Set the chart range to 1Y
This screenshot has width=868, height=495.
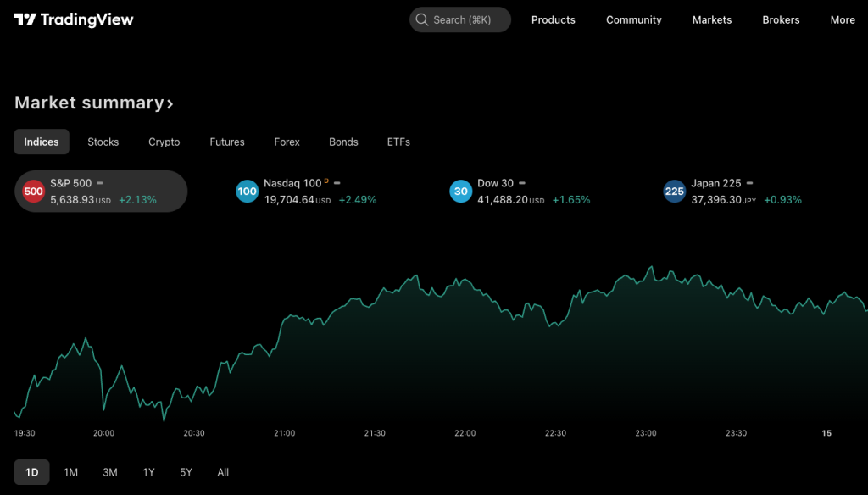click(x=149, y=472)
